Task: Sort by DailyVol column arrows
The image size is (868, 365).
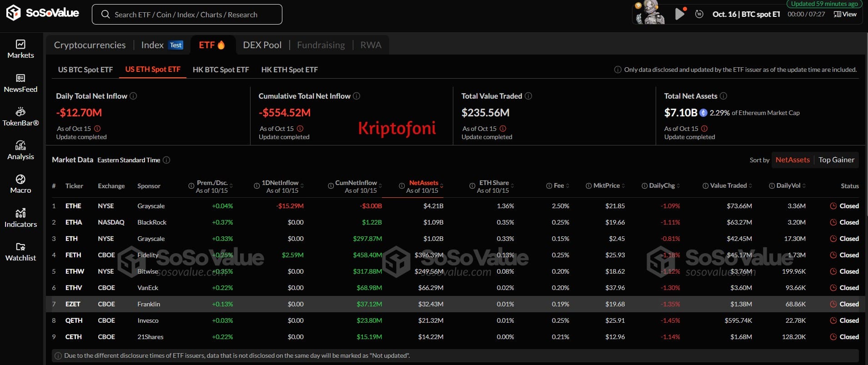Action: coord(804,186)
